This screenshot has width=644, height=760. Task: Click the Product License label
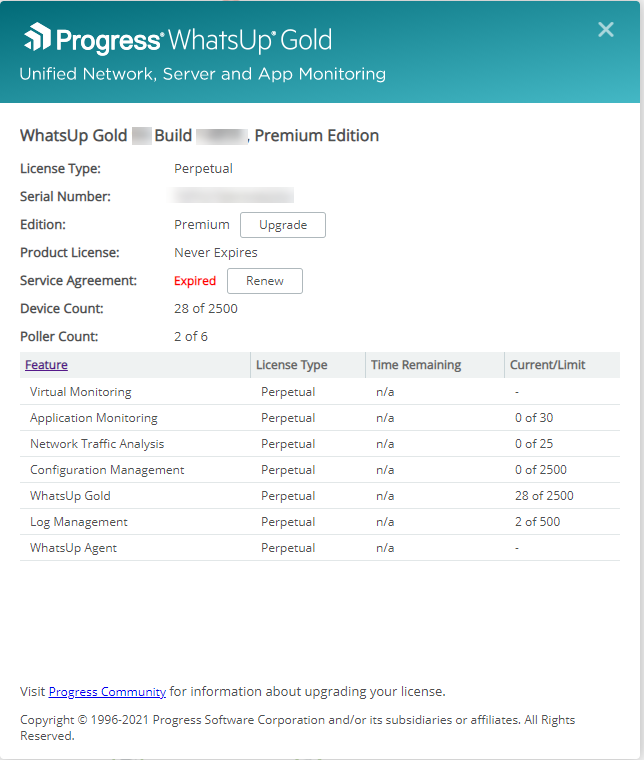(70, 253)
